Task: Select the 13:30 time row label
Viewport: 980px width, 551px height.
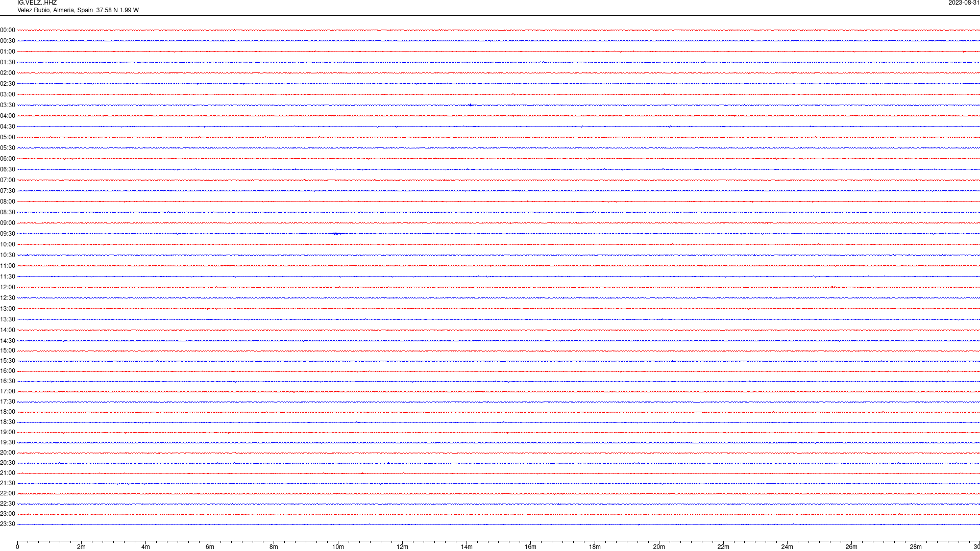Action: [8, 319]
